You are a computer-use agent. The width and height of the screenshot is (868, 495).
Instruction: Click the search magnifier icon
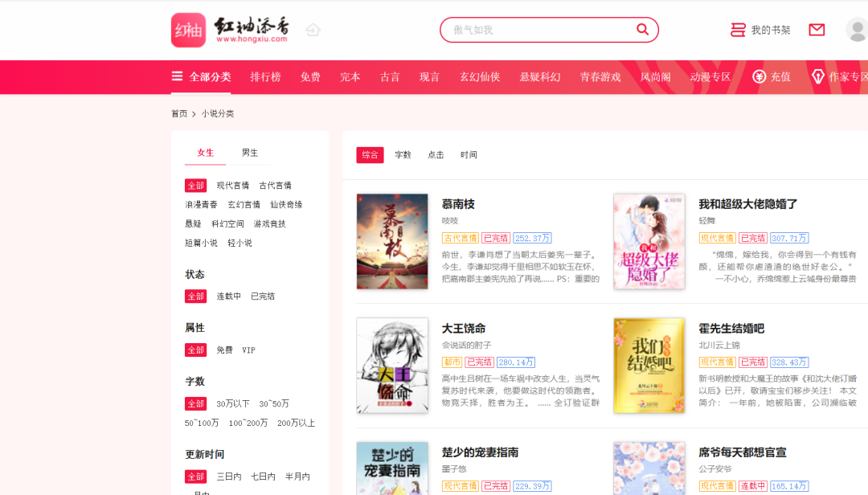point(642,30)
